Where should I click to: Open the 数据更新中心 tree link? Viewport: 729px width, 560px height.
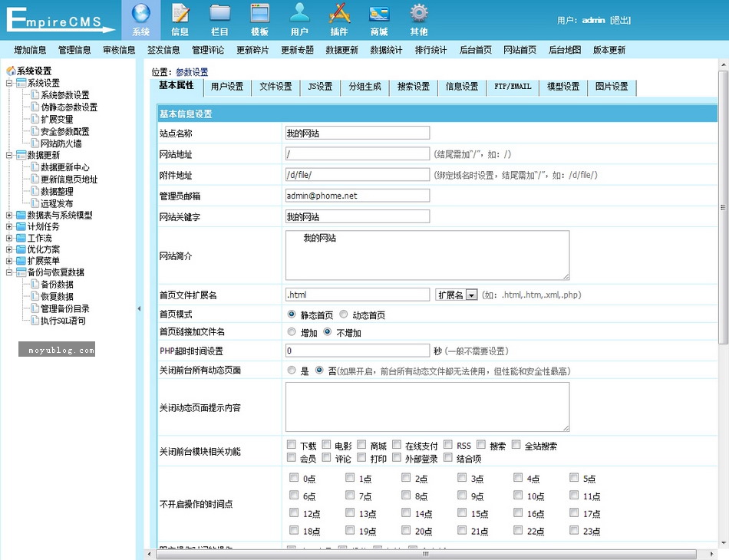tap(65, 167)
